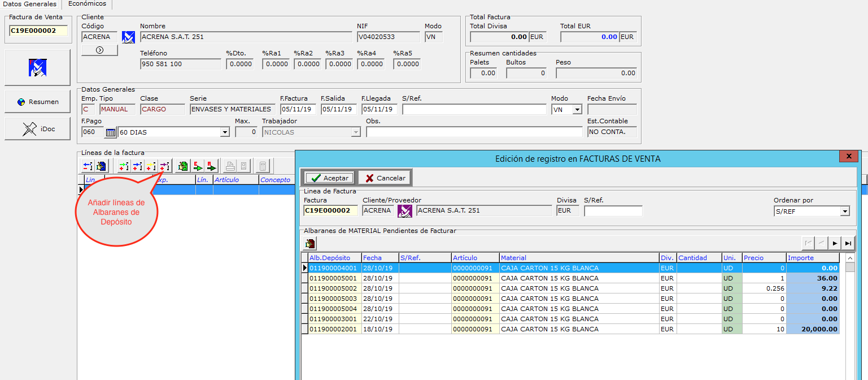Click the Resumen button
This screenshot has height=380, width=868.
tap(38, 102)
